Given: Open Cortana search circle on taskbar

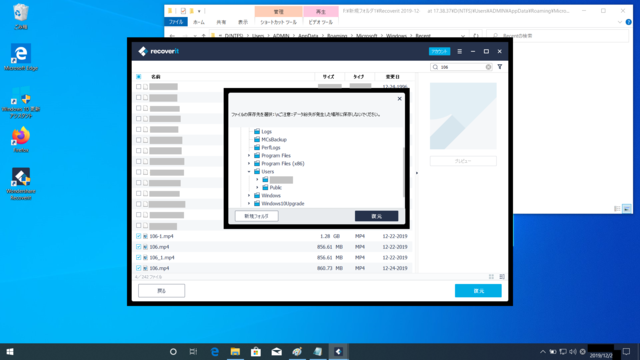Looking at the screenshot, I should (173, 351).
